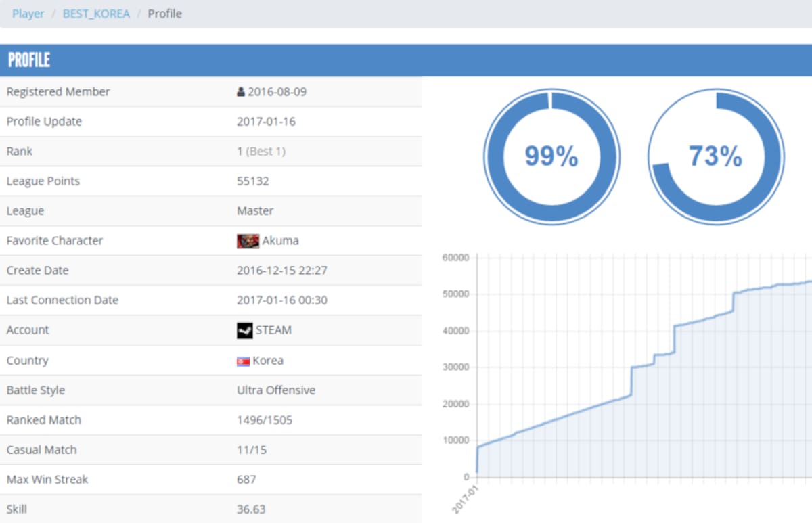Click the Steam logo icon
Viewport: 812px width, 523px height.
click(244, 330)
